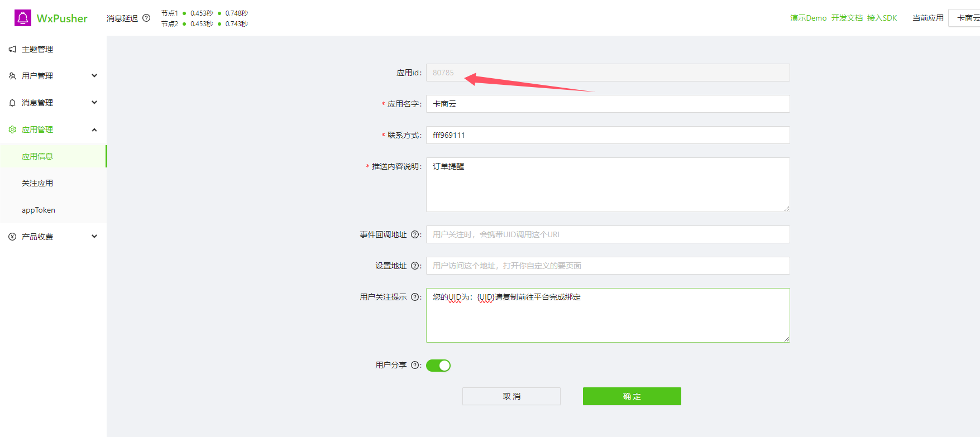Click the resize handle of 推送内容说明 textarea

(x=786, y=208)
